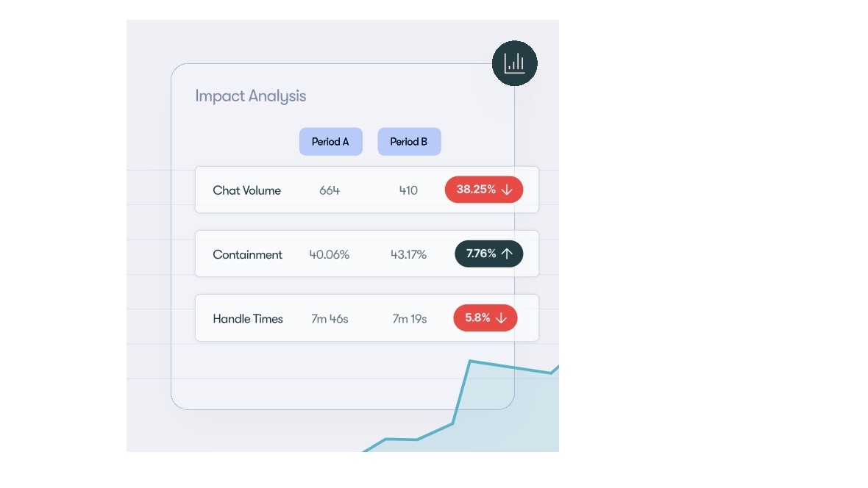Click the 38.25% percentage text

click(x=475, y=190)
